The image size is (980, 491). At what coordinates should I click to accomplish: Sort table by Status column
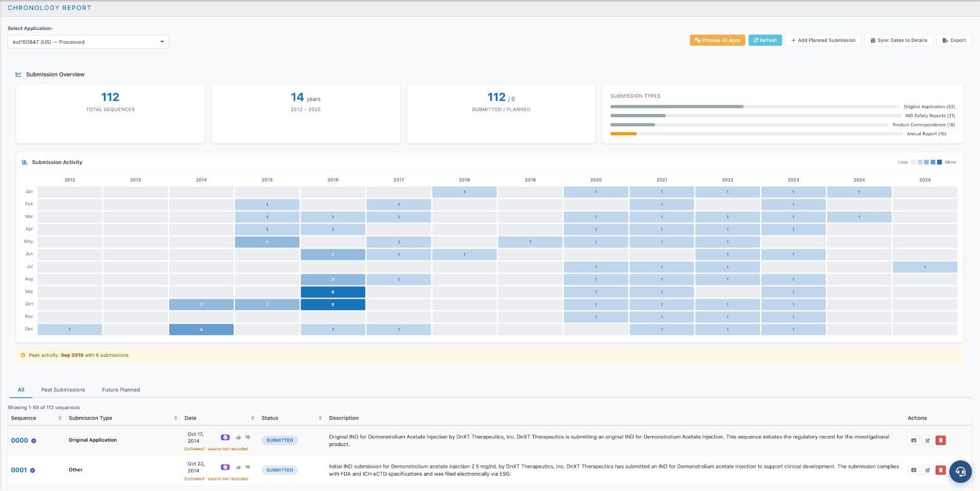[x=291, y=418]
